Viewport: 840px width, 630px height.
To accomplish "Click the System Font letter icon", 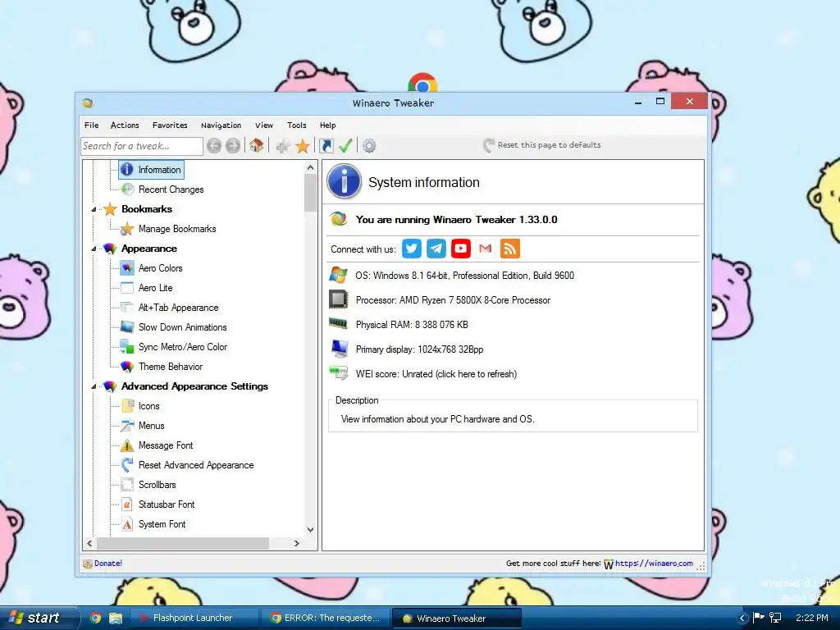I will click(x=127, y=524).
